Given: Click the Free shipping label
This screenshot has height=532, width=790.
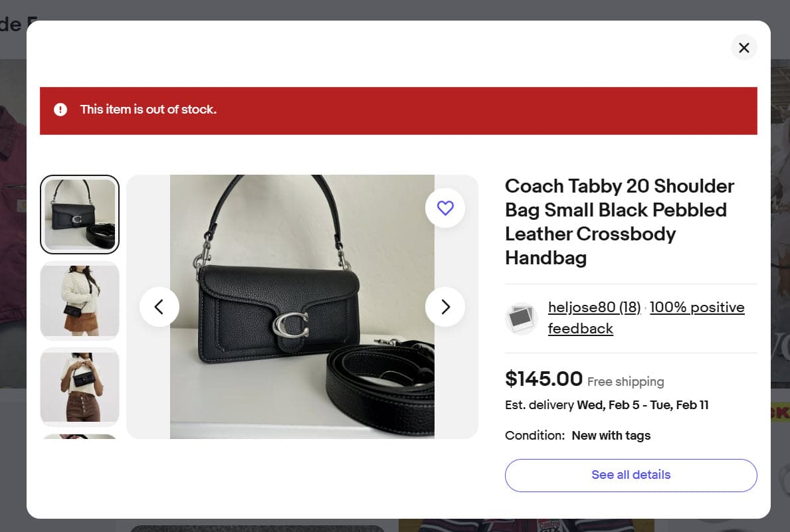Looking at the screenshot, I should tap(625, 382).
